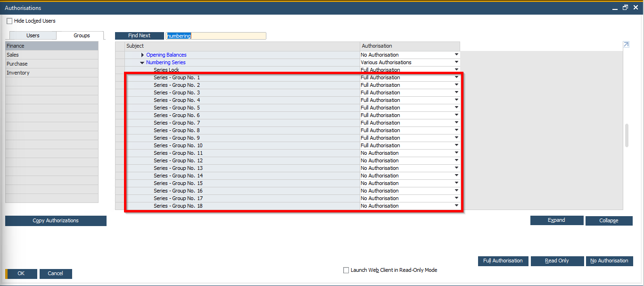Tick Launch Web Client in Read-Only Mode
The image size is (644, 286).
(347, 270)
